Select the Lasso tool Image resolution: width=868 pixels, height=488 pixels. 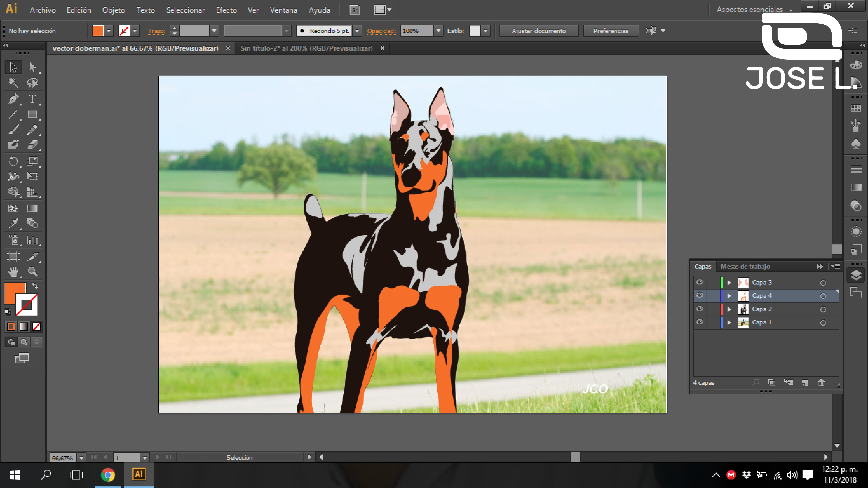(x=32, y=83)
